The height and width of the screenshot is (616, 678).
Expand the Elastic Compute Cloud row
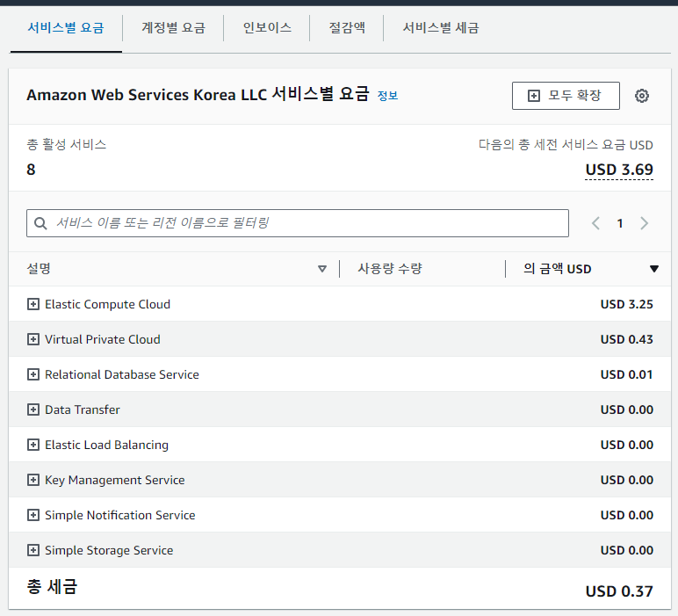point(33,304)
